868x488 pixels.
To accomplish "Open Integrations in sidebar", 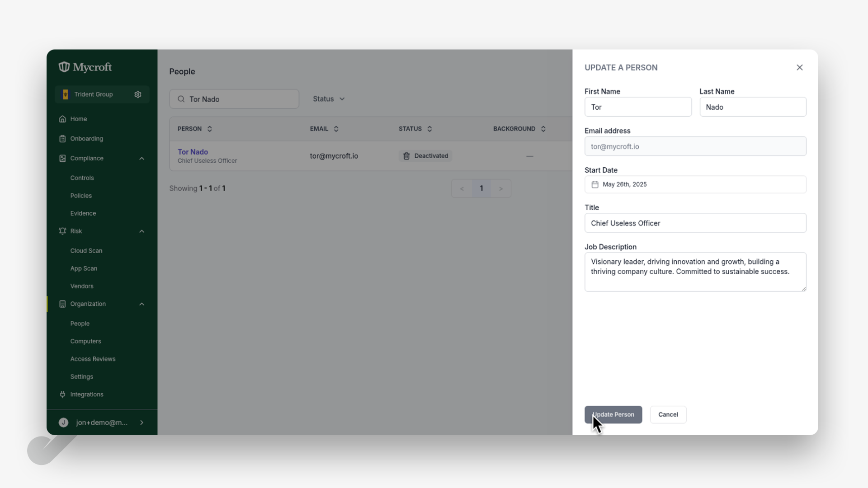I will click(x=87, y=394).
